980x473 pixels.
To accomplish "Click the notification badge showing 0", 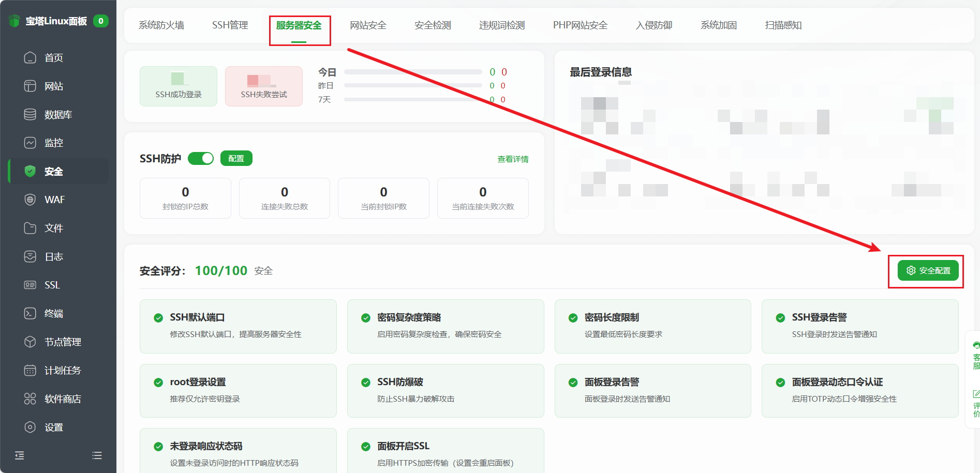I will coord(101,21).
